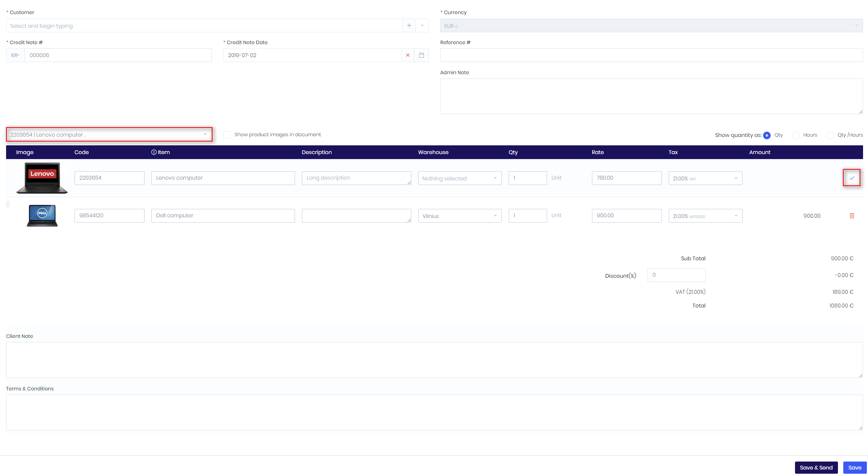Viewport: 868px width, 476px height.
Task: Click the Lenovo laptop product image
Action: point(42,178)
